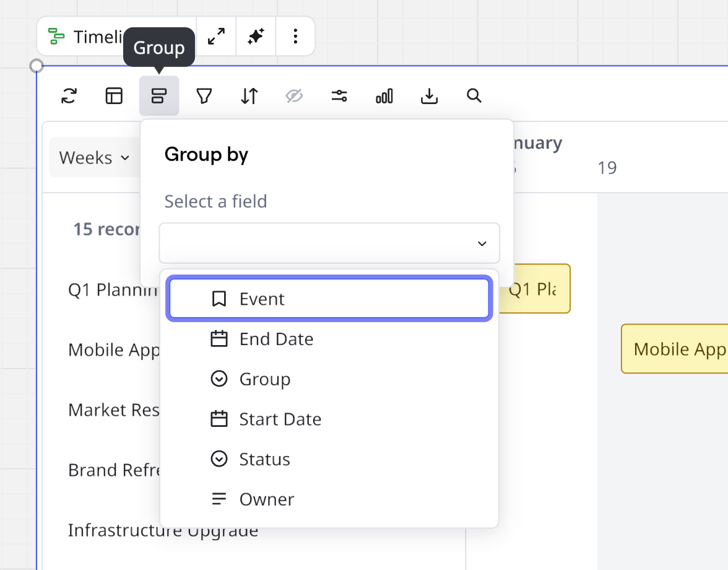Expand the view to fullscreen

[x=216, y=37]
